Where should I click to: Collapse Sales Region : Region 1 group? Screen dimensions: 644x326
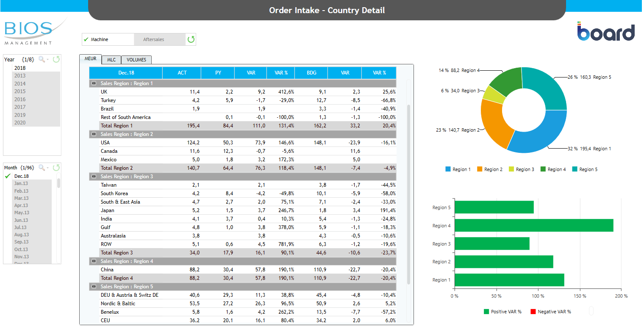[94, 83]
